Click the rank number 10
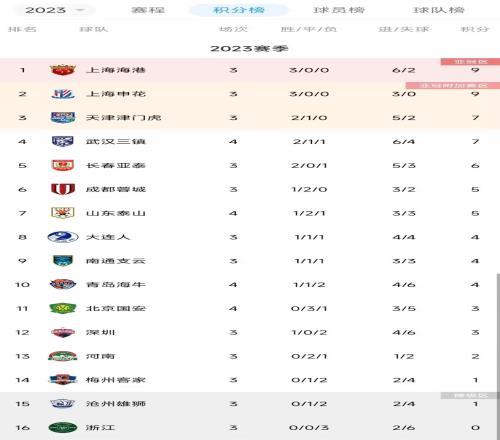Viewport: 500px width, 440px height. coord(22,285)
